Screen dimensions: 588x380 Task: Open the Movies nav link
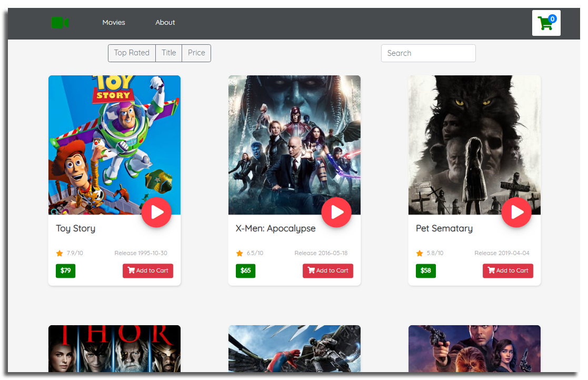114,23
